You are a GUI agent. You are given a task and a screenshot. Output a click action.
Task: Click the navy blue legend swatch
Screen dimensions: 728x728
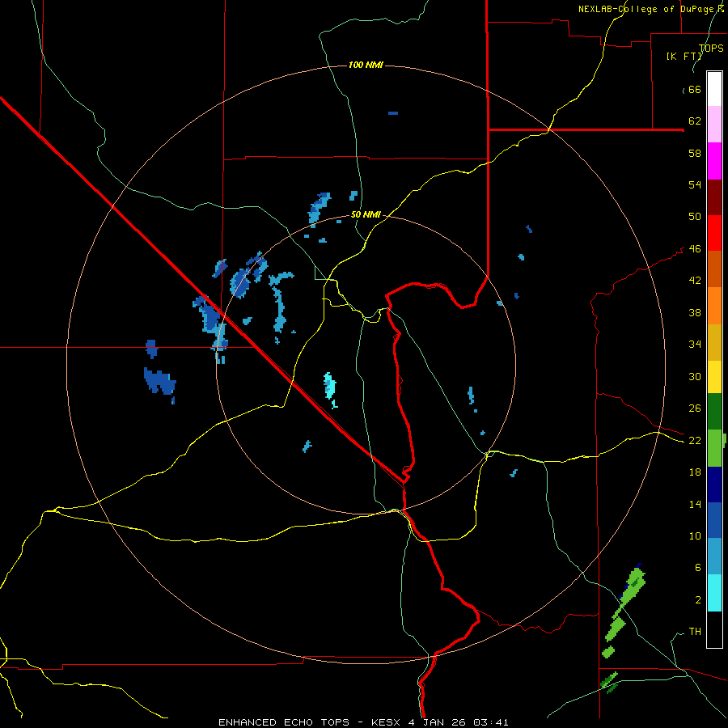(714, 485)
